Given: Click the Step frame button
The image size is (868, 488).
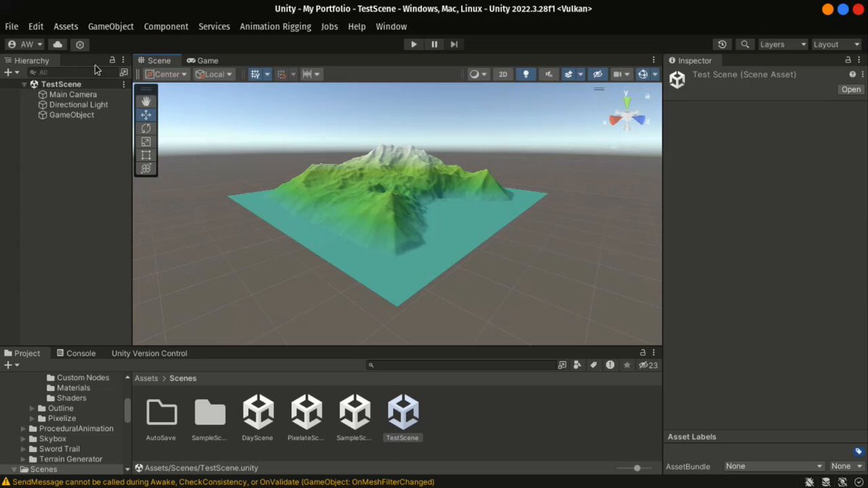Looking at the screenshot, I should tap(454, 44).
